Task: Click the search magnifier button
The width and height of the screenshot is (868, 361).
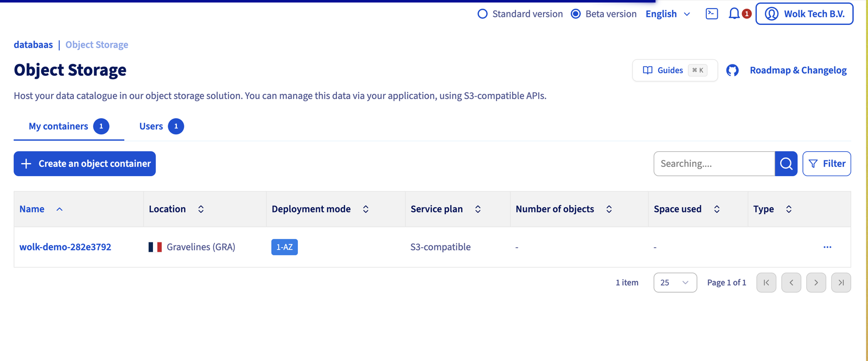Action: (786, 164)
